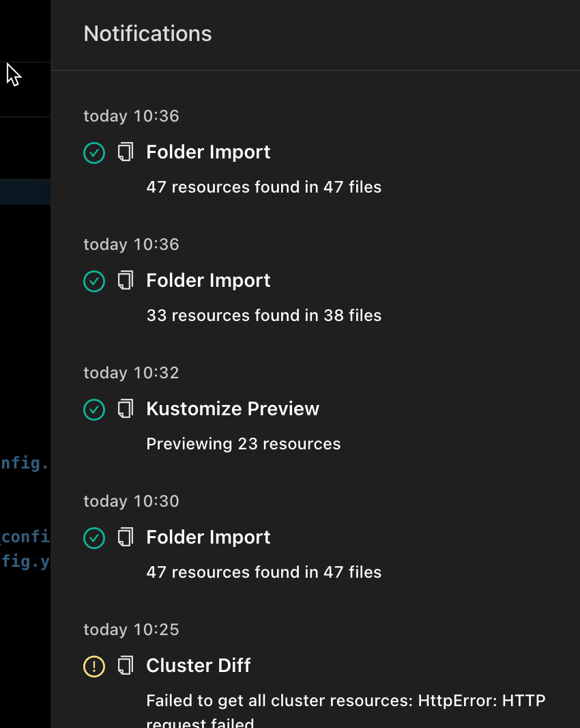
Task: Click Kustomize Preview success check icon
Action: tap(94, 410)
